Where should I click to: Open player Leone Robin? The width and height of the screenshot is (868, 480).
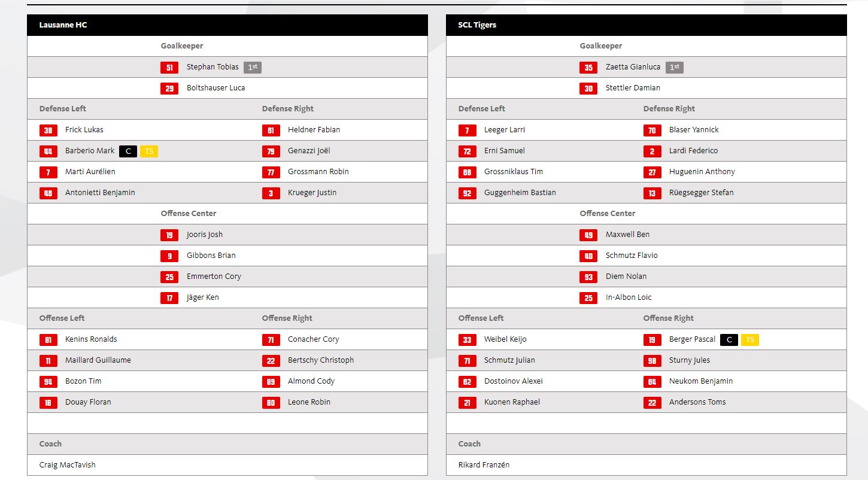click(x=309, y=402)
